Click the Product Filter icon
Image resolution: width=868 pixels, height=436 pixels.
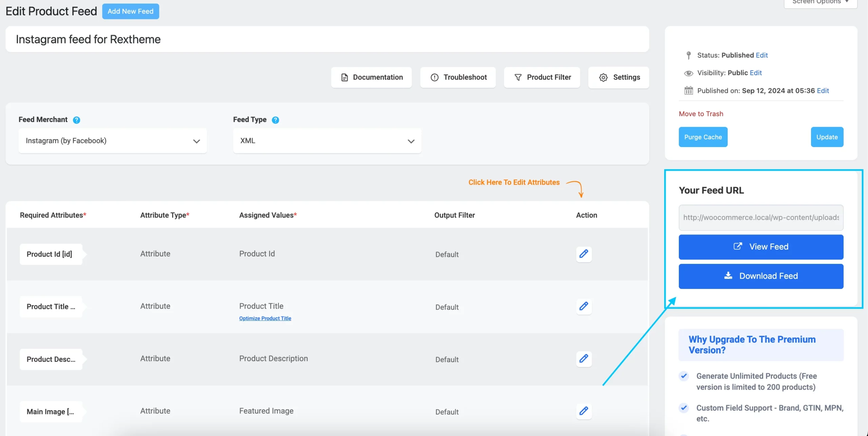pos(517,77)
